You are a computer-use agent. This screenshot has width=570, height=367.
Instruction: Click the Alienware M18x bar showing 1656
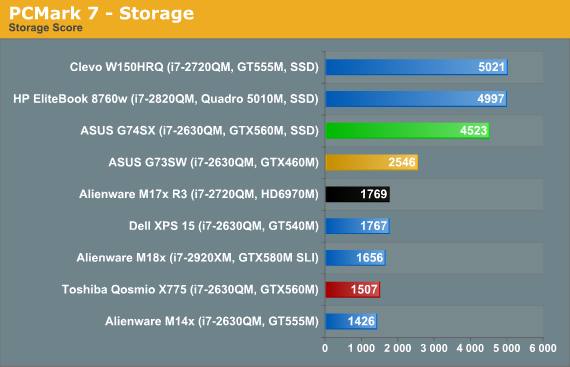[x=356, y=258]
